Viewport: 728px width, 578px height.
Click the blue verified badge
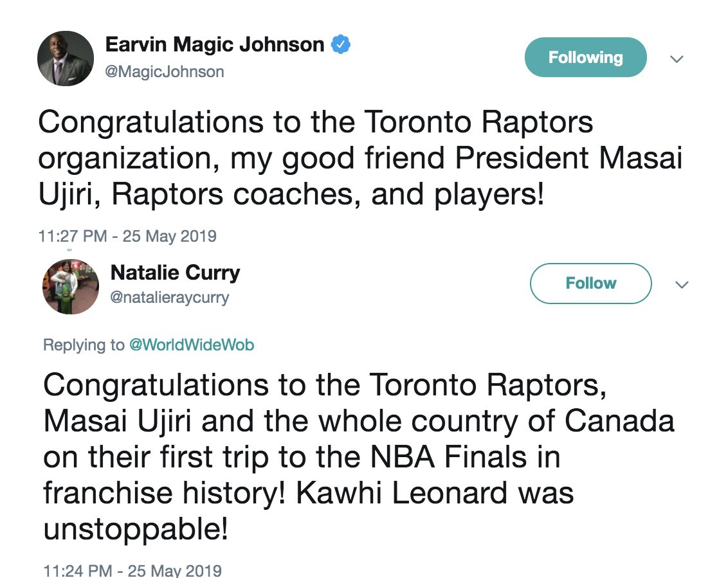[x=340, y=44]
